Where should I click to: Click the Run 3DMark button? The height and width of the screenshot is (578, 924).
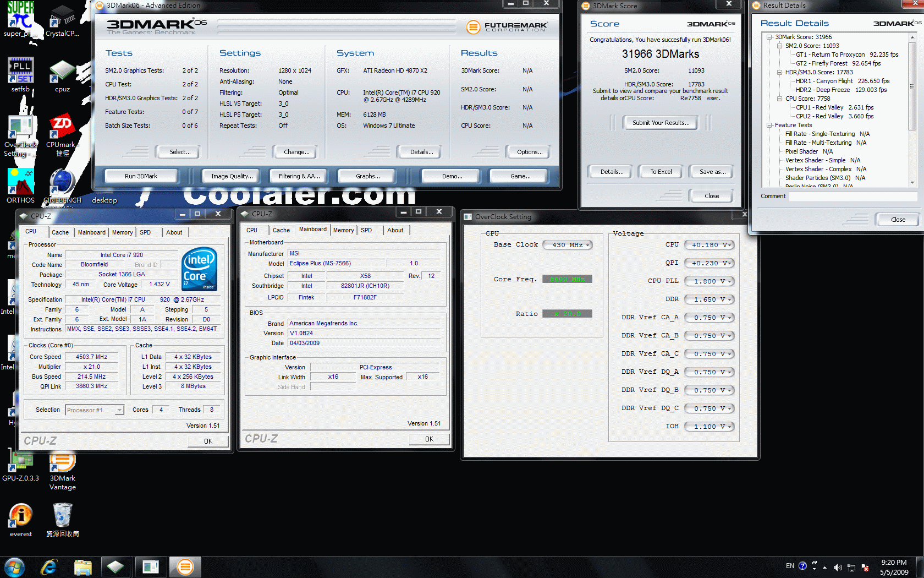(x=141, y=176)
